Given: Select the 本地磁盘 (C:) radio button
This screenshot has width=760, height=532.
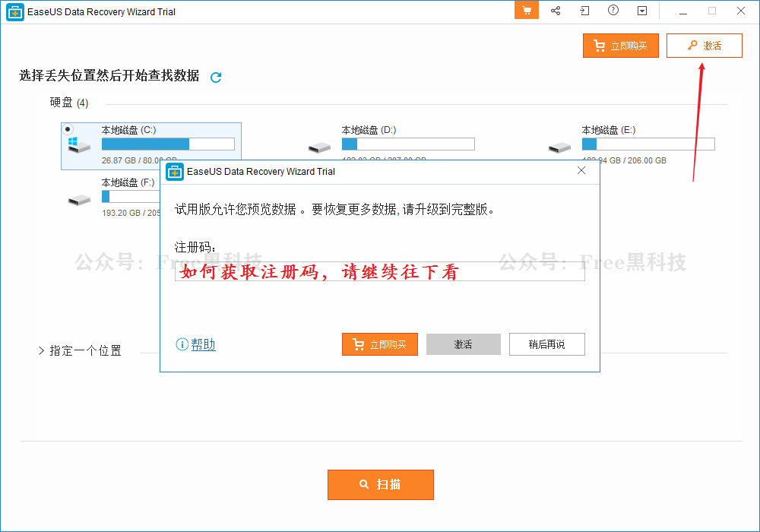Looking at the screenshot, I should 68,129.
